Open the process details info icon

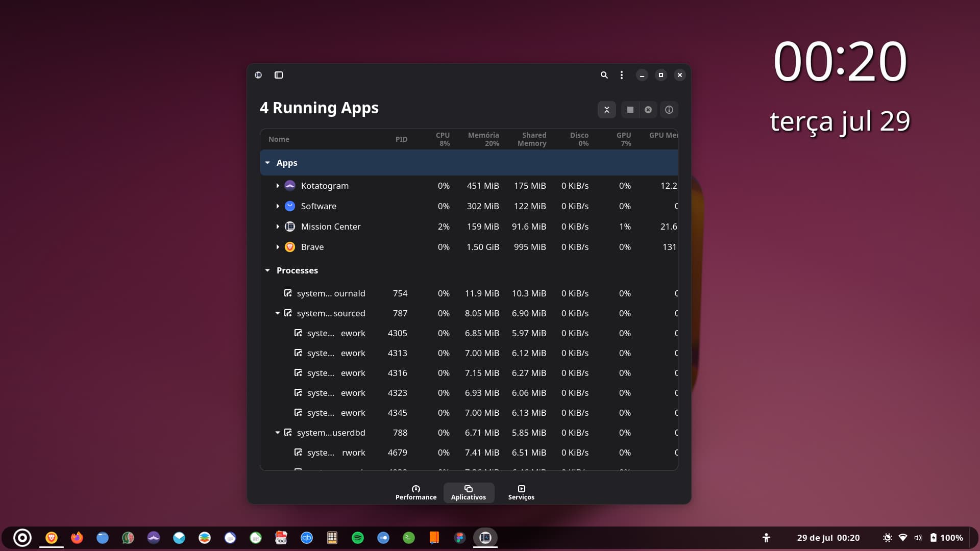click(669, 110)
